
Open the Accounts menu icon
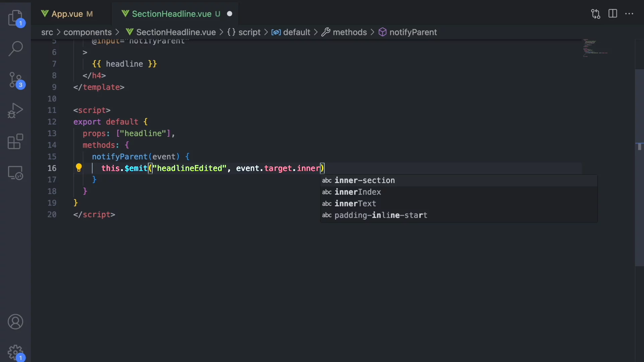coord(15,322)
